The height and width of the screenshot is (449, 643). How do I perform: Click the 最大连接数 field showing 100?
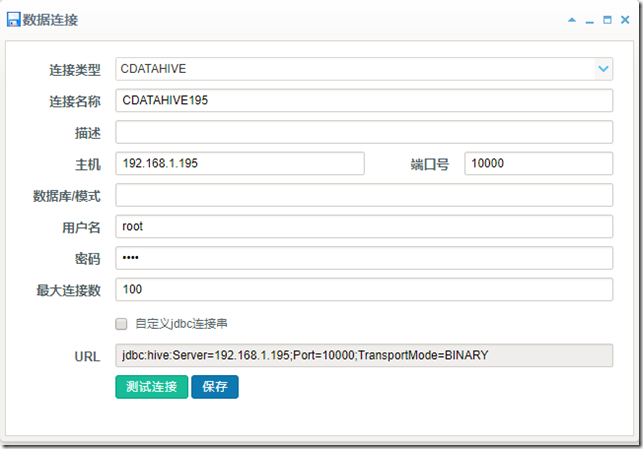[x=364, y=289]
